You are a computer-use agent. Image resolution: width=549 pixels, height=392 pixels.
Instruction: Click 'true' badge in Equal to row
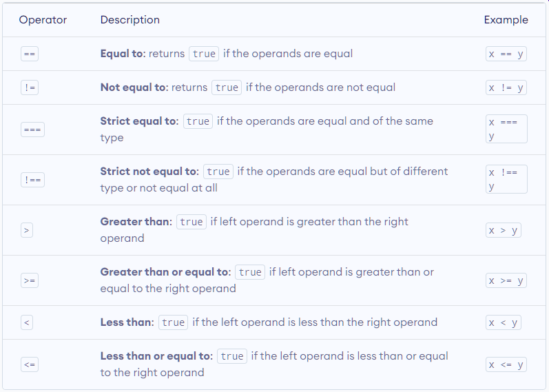click(x=204, y=54)
